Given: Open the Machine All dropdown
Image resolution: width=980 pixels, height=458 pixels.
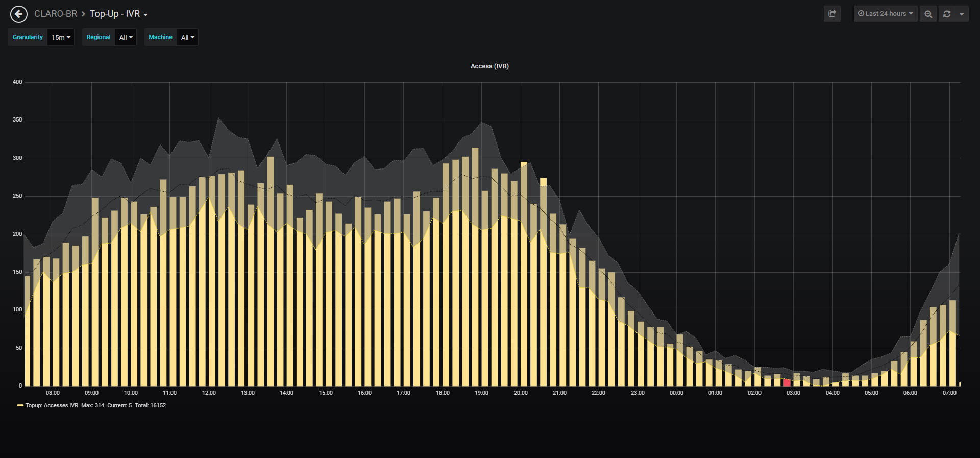Looking at the screenshot, I should [187, 37].
